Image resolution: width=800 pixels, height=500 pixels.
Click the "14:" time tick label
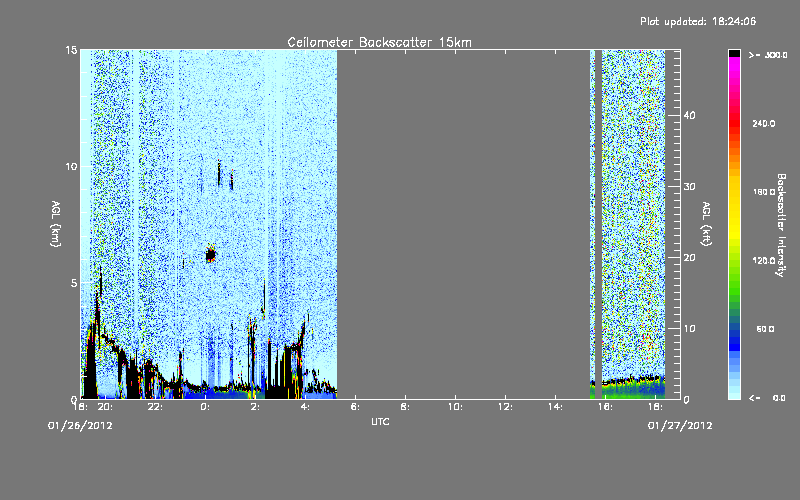(x=555, y=407)
